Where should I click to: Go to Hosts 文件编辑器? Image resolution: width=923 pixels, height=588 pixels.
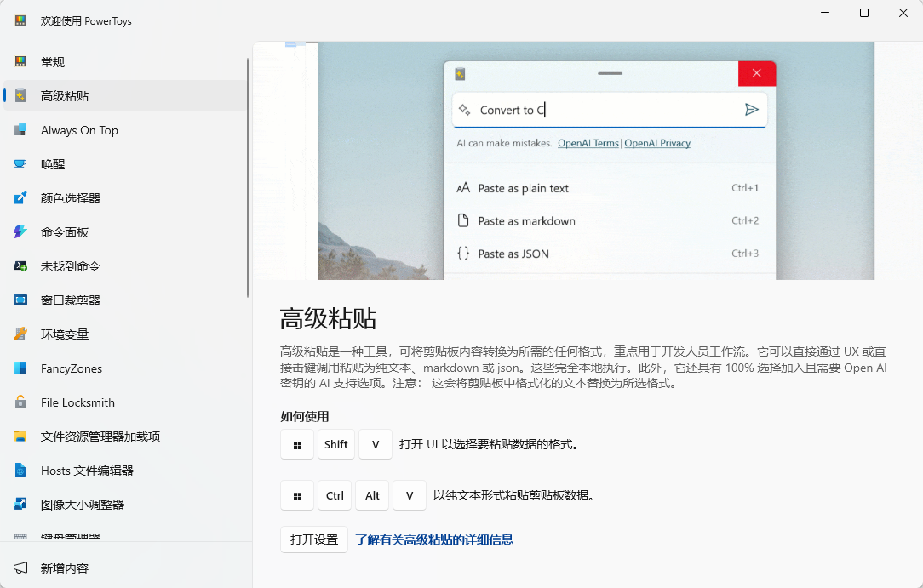click(x=125, y=471)
